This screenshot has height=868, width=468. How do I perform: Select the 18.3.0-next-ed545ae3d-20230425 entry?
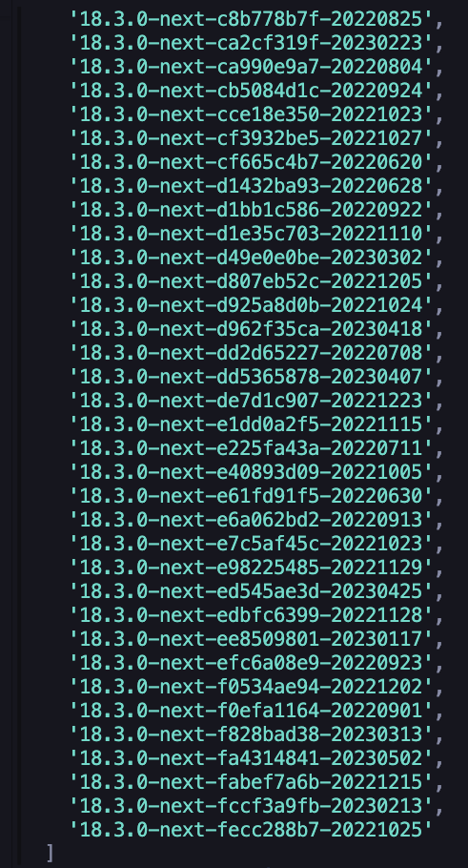(x=251, y=590)
